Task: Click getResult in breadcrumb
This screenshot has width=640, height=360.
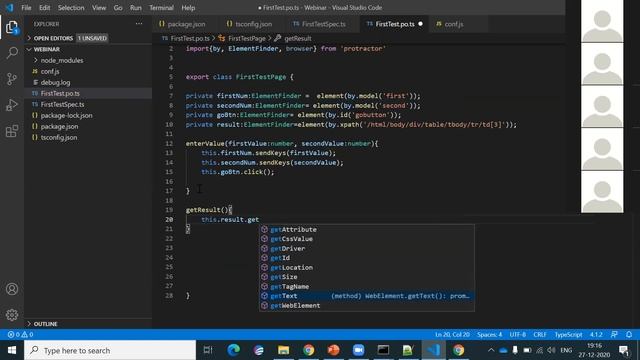Action: pyautogui.click(x=298, y=38)
